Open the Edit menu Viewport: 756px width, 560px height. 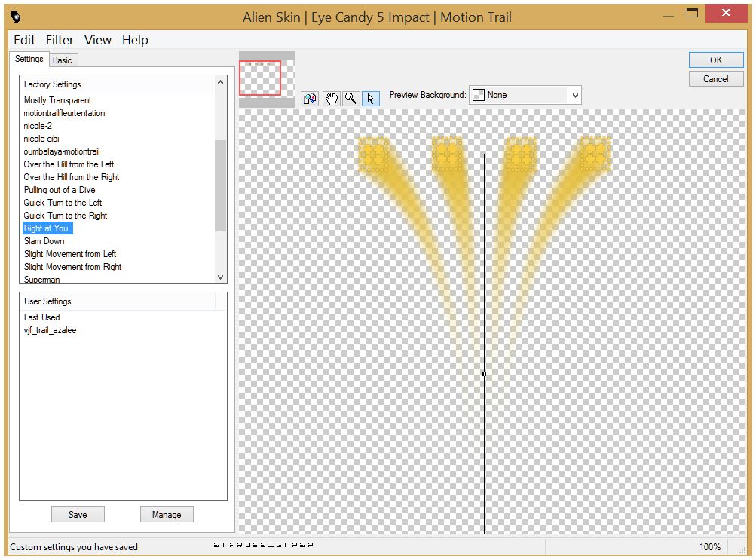(x=24, y=40)
